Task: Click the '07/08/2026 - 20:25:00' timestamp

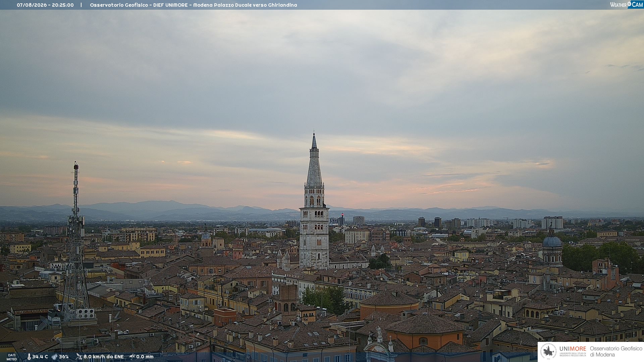Action: click(x=45, y=5)
